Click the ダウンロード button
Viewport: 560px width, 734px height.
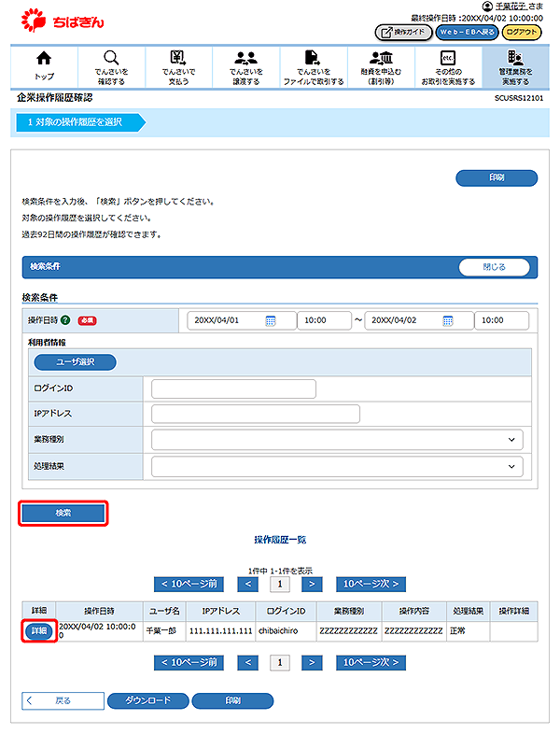pos(147,700)
